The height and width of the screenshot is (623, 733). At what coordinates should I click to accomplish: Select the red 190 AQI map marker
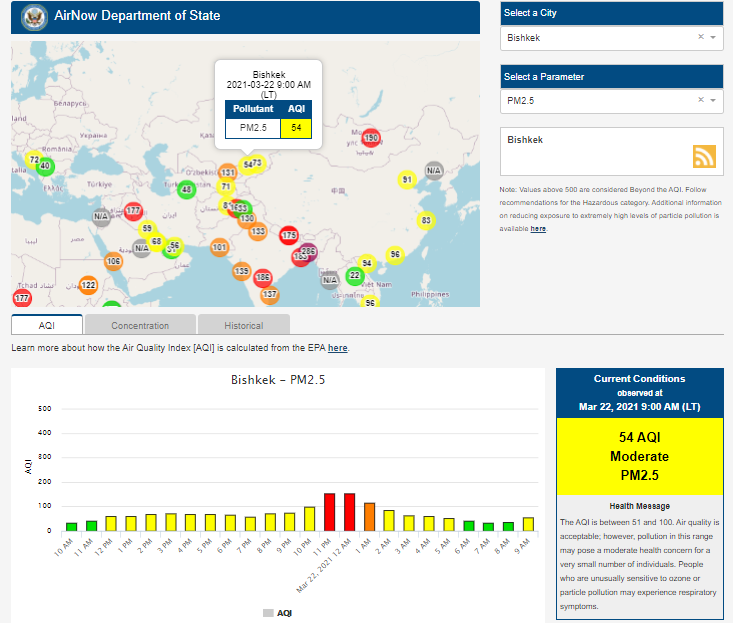pos(371,139)
